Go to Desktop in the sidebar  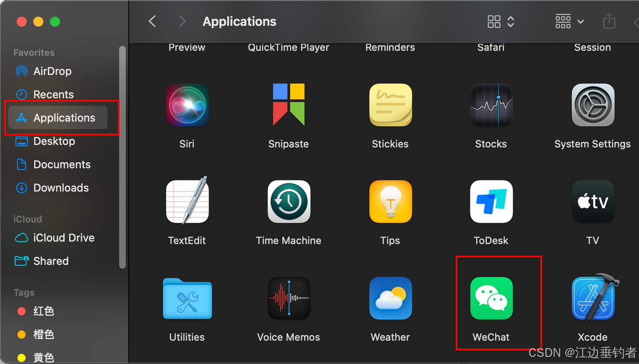tap(58, 141)
